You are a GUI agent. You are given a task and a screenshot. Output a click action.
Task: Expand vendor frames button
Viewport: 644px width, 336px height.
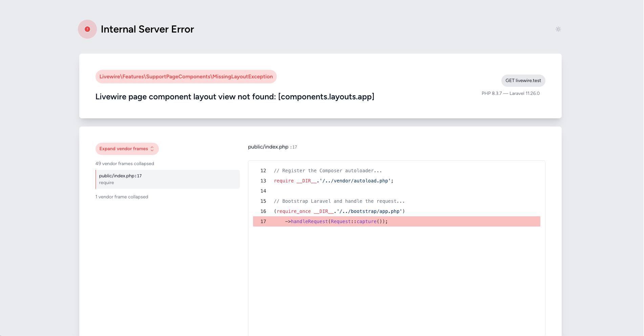pyautogui.click(x=127, y=149)
